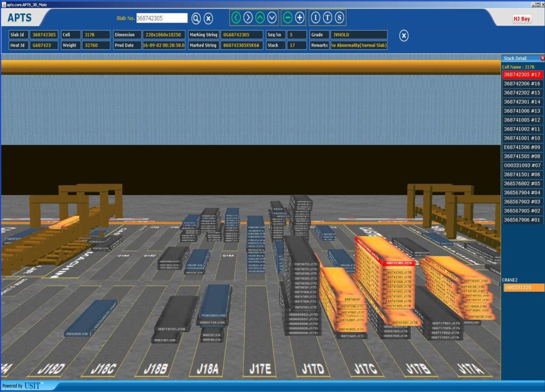Tilt view up with the green up arrow
Screen dimensions: 545x392
(x=260, y=18)
